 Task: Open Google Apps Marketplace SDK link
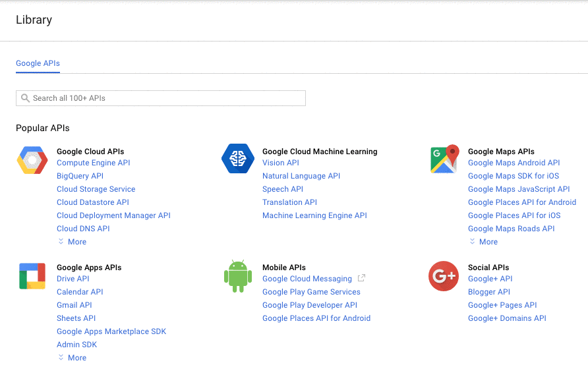click(111, 331)
